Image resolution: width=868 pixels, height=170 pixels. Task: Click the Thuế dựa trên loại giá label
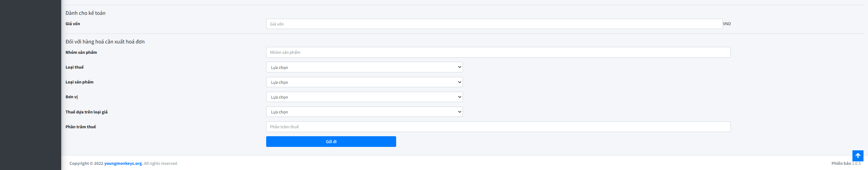click(86, 112)
